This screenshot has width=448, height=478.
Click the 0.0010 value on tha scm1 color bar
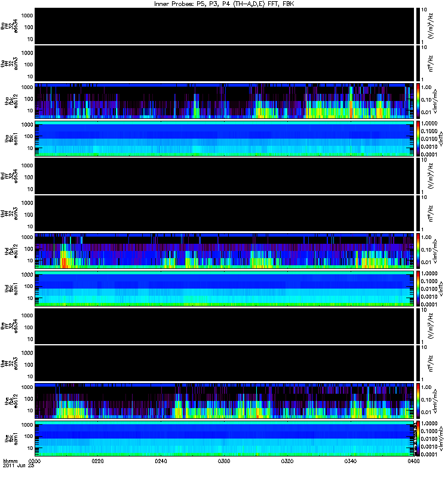[429, 146]
